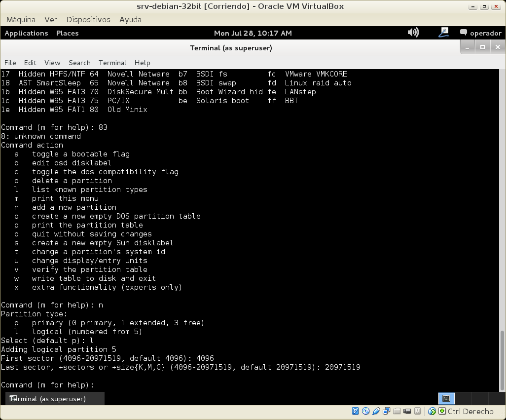Click the Terminal (as superuser) taskbar button
Screen dimensions: 506x420
point(55,398)
